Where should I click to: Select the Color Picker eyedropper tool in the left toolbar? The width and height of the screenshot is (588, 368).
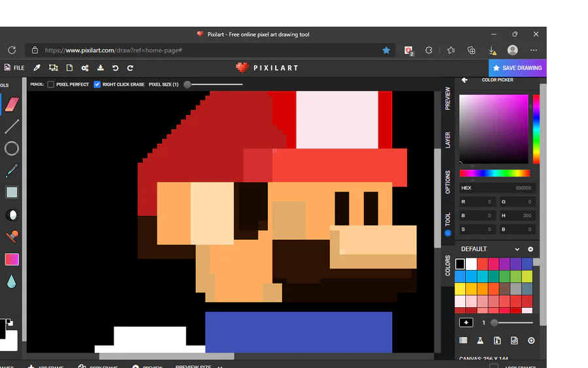tap(12, 171)
